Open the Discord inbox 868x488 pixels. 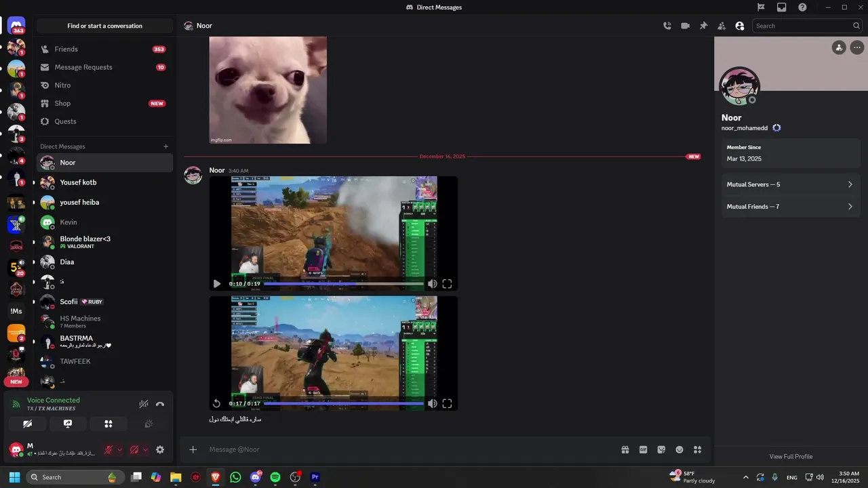coord(782,7)
